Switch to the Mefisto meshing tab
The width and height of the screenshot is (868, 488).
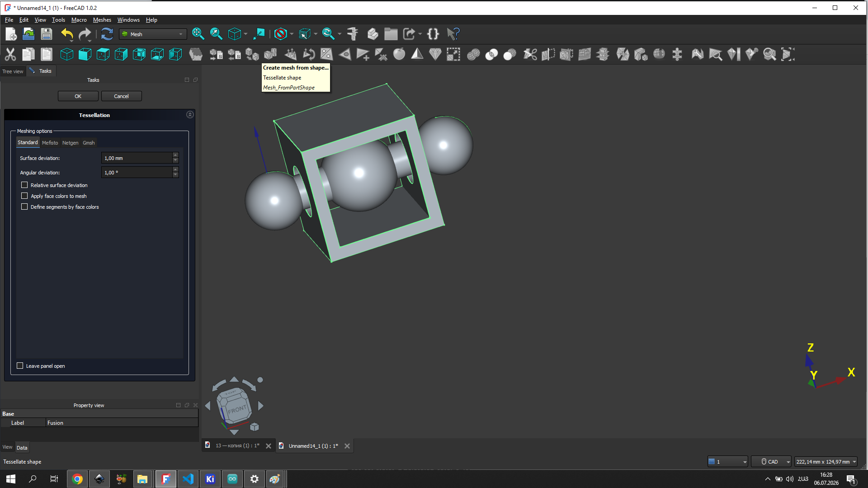(50, 143)
